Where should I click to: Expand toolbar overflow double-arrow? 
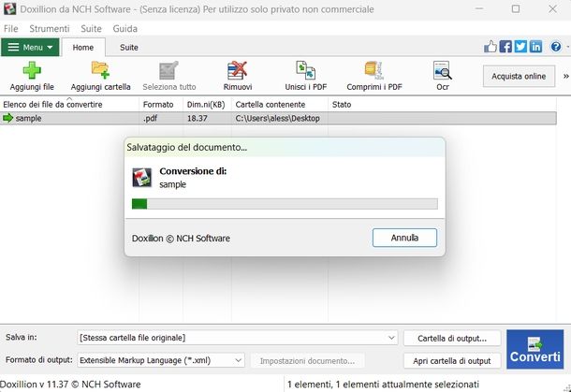pos(566,77)
